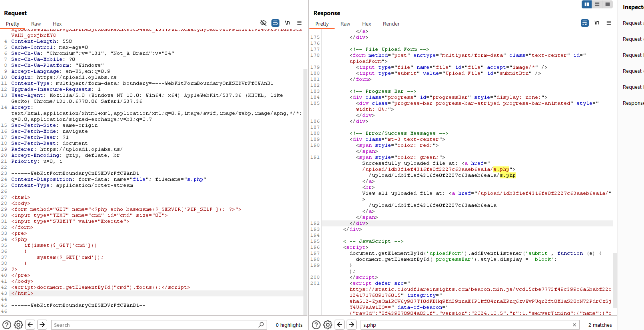Open help icon below Response panel

tap(316, 325)
